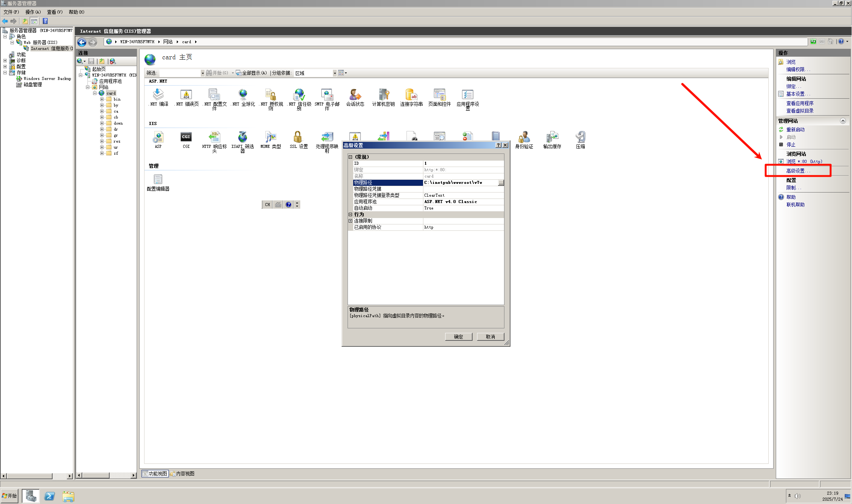The width and height of the screenshot is (852, 504).
Task: Open the 操作(A) menu
Action: point(33,12)
